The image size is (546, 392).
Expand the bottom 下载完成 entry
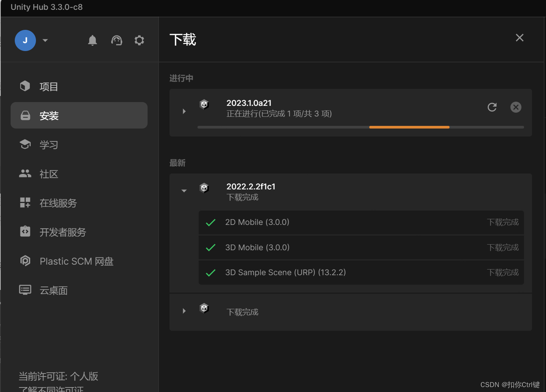point(184,311)
